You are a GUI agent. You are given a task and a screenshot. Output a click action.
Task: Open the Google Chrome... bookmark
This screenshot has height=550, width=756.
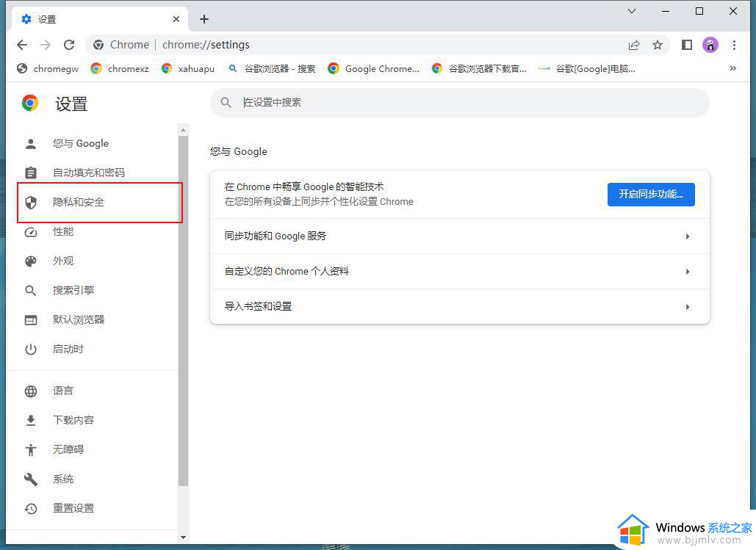point(373,68)
